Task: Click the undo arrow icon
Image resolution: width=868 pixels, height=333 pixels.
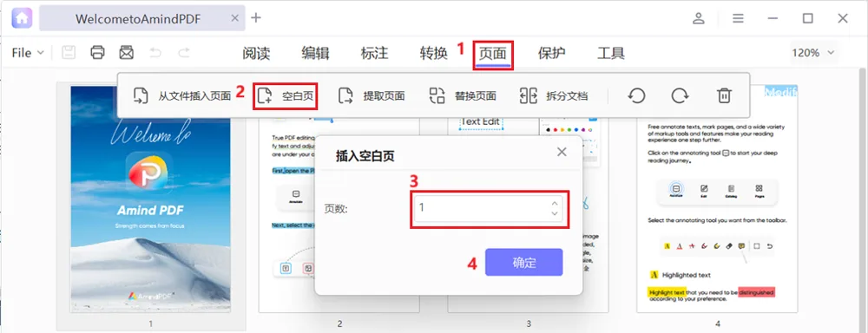Action: coord(155,53)
